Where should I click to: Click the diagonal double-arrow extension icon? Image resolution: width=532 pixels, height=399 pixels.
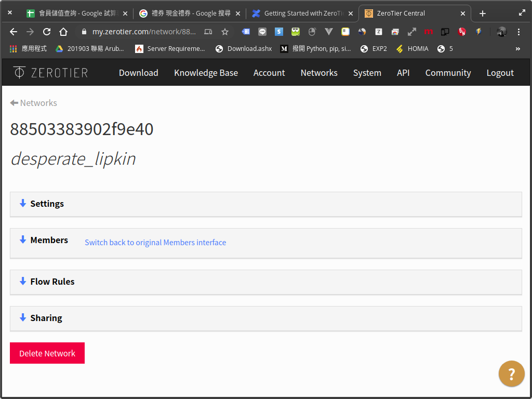click(x=412, y=32)
